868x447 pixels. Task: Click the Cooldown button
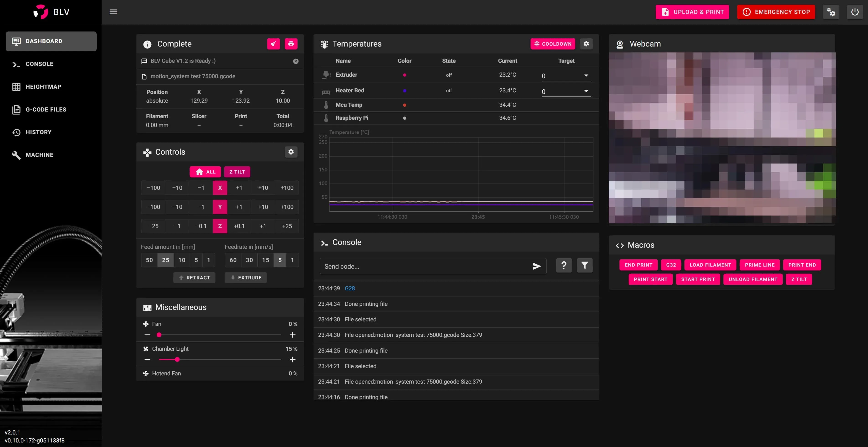(x=553, y=44)
